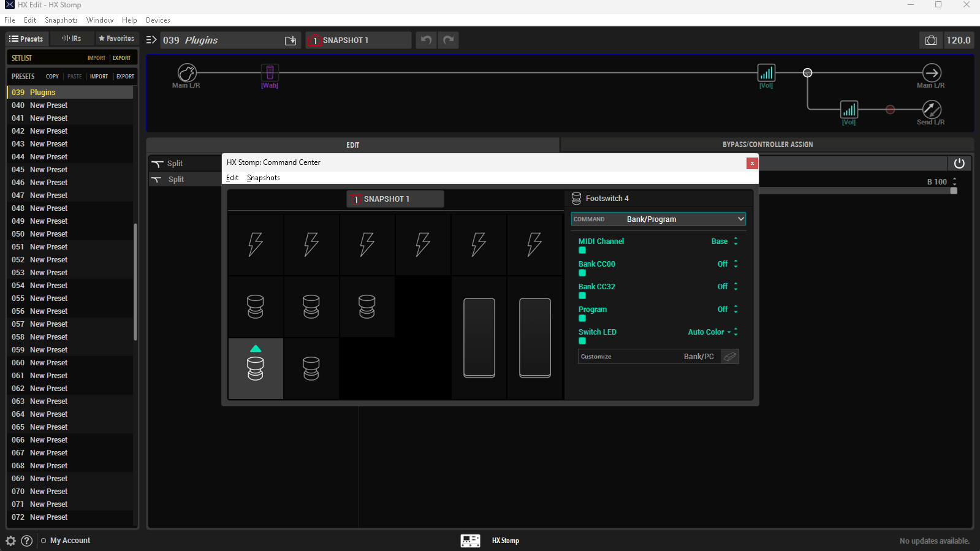Open the Devices menu

tap(158, 20)
